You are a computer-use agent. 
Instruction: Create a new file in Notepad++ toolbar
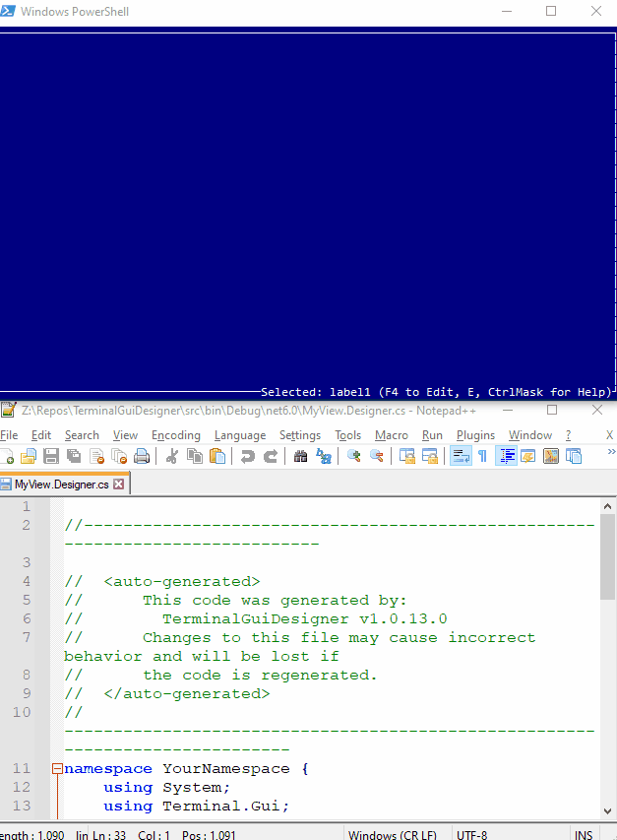[7, 456]
